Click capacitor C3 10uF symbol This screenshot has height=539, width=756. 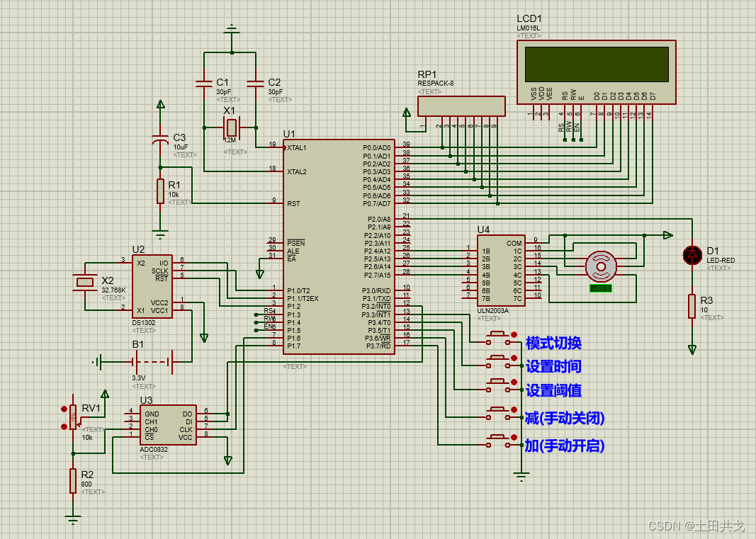[x=161, y=140]
